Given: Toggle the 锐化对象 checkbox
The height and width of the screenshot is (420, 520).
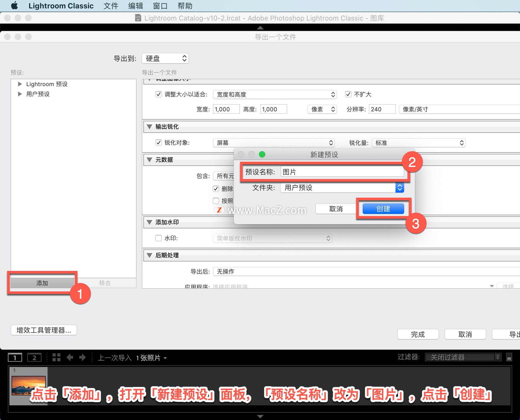Looking at the screenshot, I should coord(159,143).
